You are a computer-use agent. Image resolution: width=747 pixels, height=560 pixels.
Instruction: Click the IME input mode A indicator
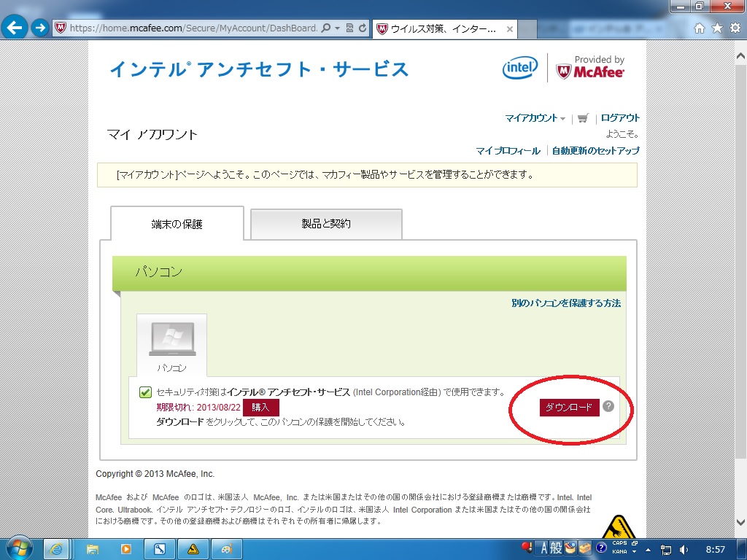[x=543, y=548]
